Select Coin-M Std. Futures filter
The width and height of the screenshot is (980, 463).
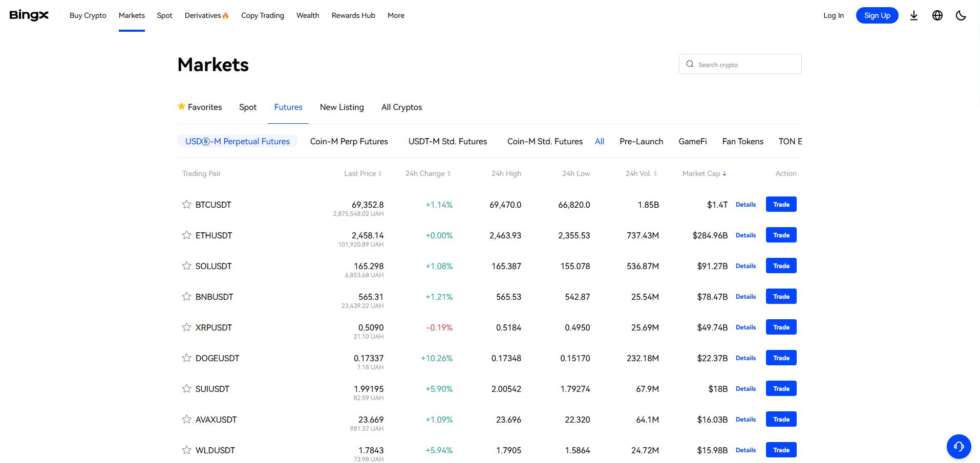pos(545,141)
